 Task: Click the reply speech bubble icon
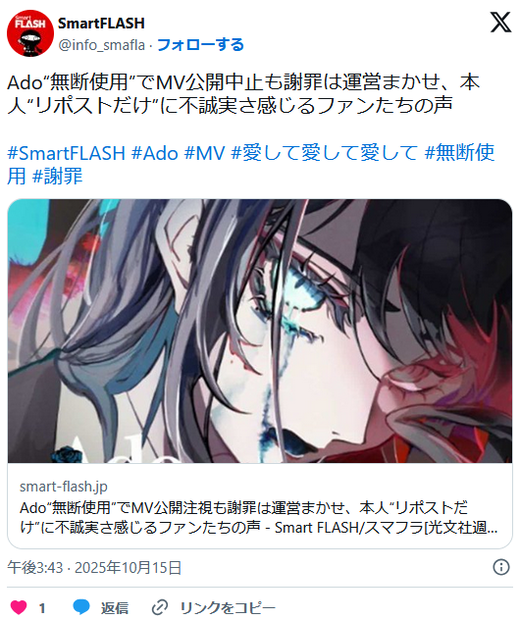click(81, 607)
